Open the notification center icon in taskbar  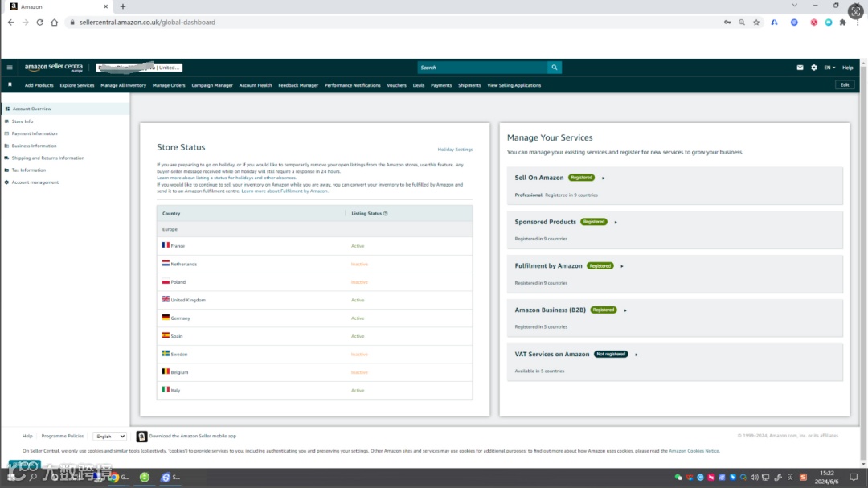point(854,477)
